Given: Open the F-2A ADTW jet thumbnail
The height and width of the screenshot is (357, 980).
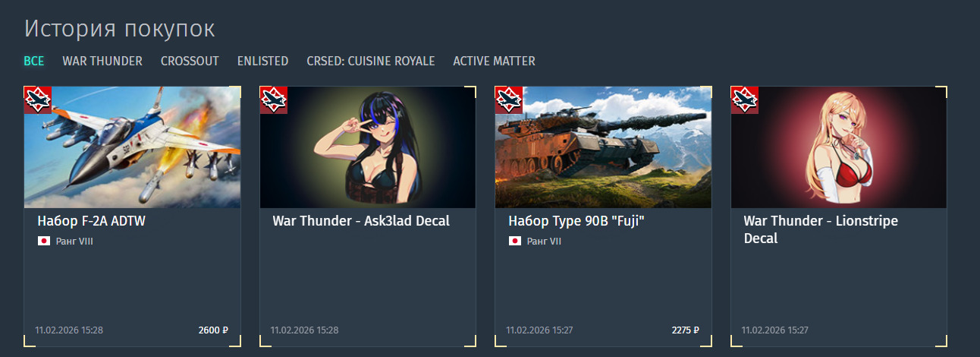Looking at the screenshot, I should (133, 147).
